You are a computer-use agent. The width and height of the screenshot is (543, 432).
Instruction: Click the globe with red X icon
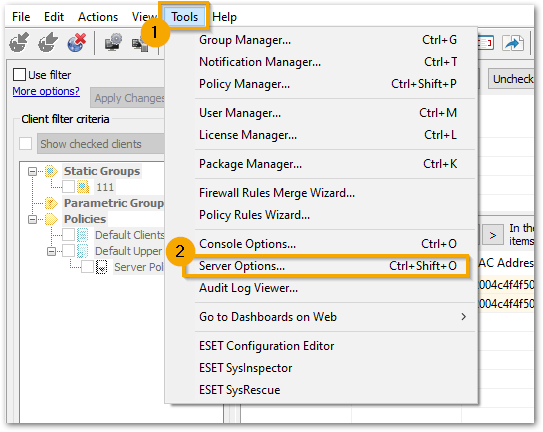[x=76, y=42]
